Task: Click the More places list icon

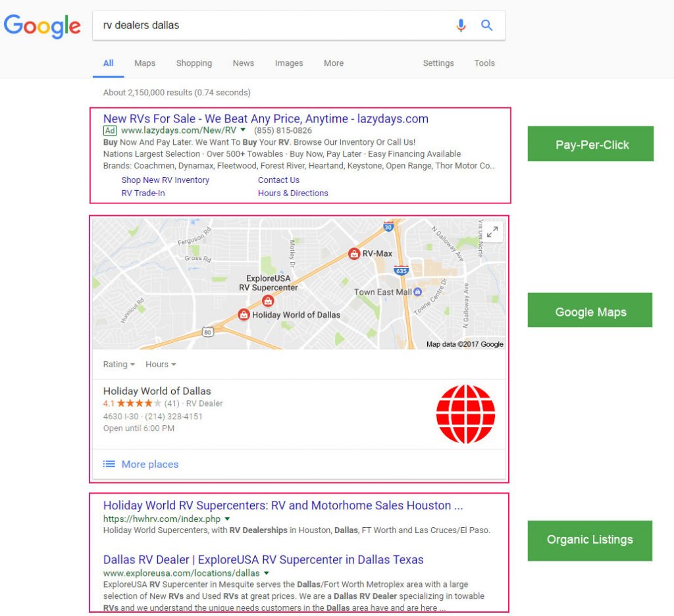Action: pyautogui.click(x=109, y=464)
